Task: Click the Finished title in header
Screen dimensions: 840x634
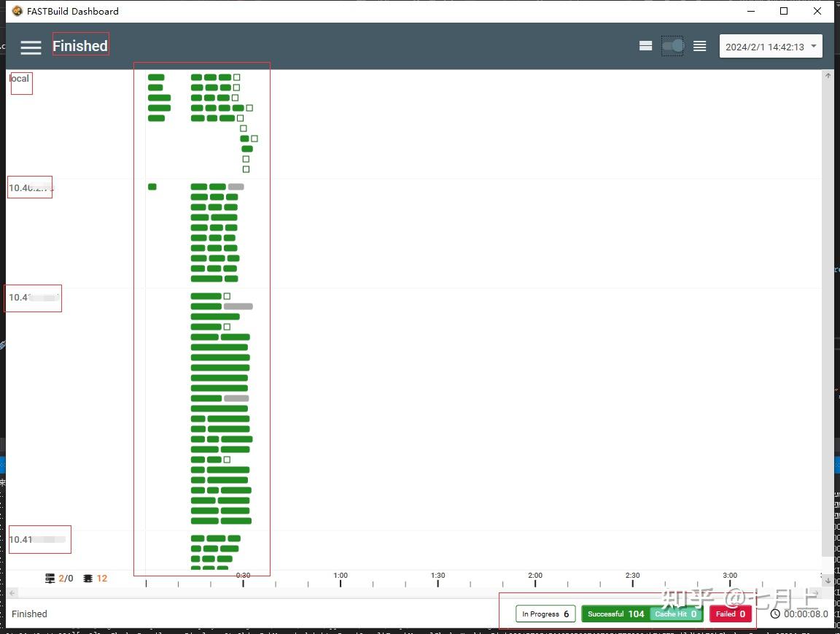Action: [x=80, y=46]
